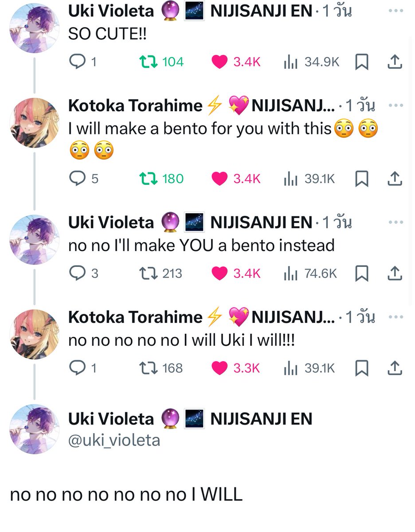This screenshot has height=532, width=415.
Task: Open more options on "no no I'll make YOU" tweet
Action: tap(395, 222)
